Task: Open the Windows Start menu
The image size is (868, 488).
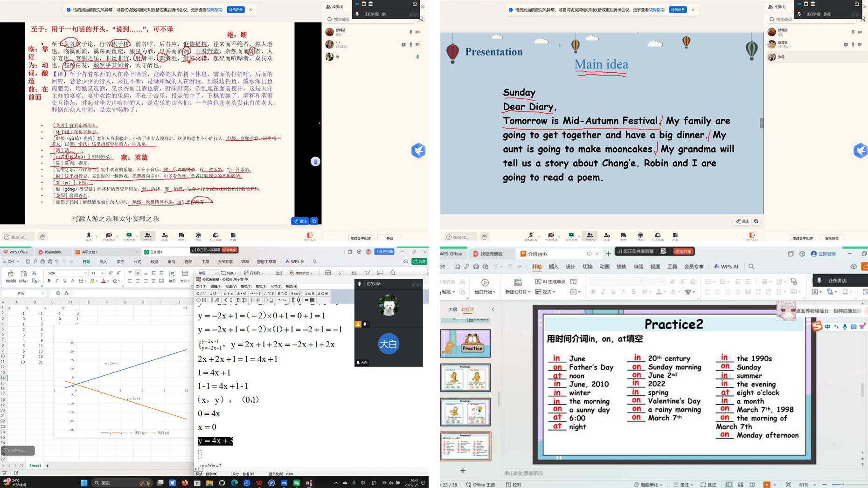Action: click(84, 483)
